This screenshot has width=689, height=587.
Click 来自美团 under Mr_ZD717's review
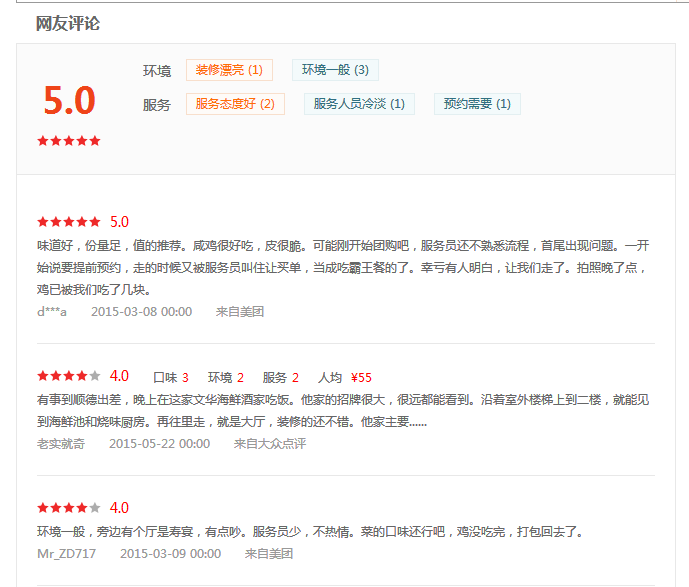coord(269,554)
